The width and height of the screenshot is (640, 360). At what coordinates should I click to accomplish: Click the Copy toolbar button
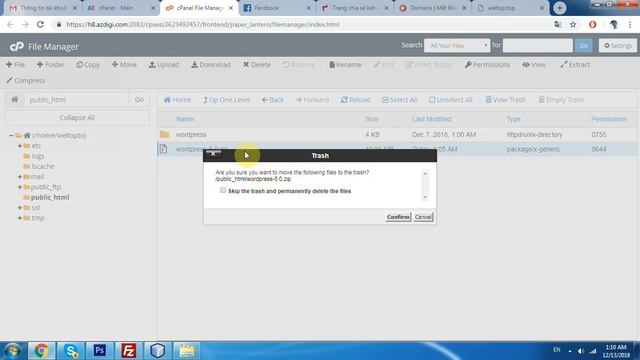point(88,64)
